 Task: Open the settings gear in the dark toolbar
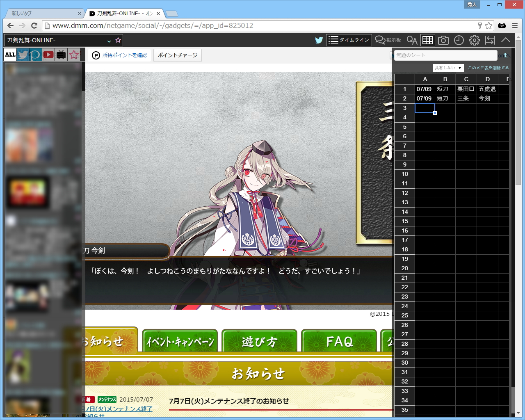[x=475, y=40]
